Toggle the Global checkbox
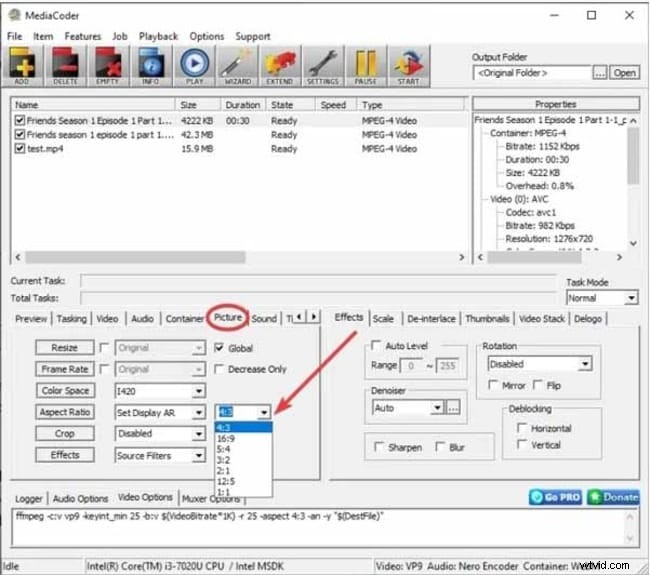The height and width of the screenshot is (575, 650). (x=219, y=348)
